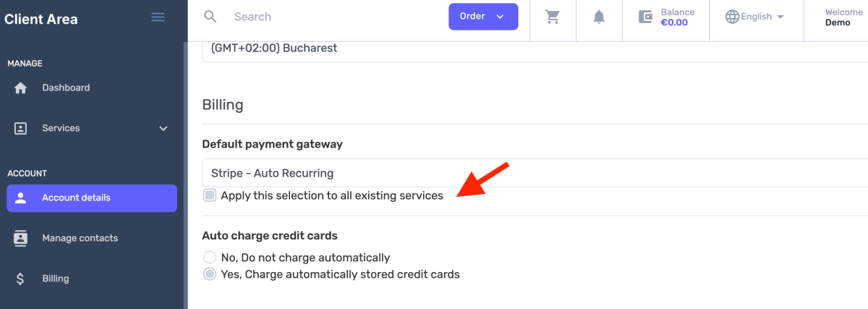Go to Manage contacts
The width and height of the screenshot is (868, 309).
(80, 238)
